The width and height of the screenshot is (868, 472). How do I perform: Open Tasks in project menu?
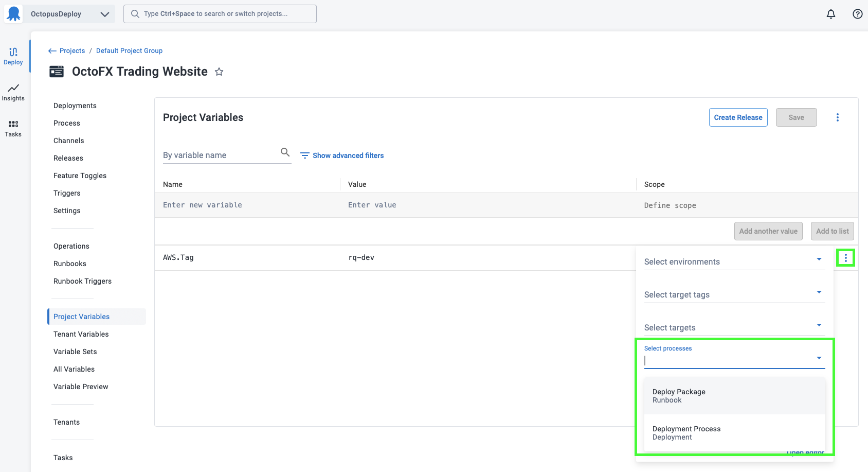(x=63, y=458)
